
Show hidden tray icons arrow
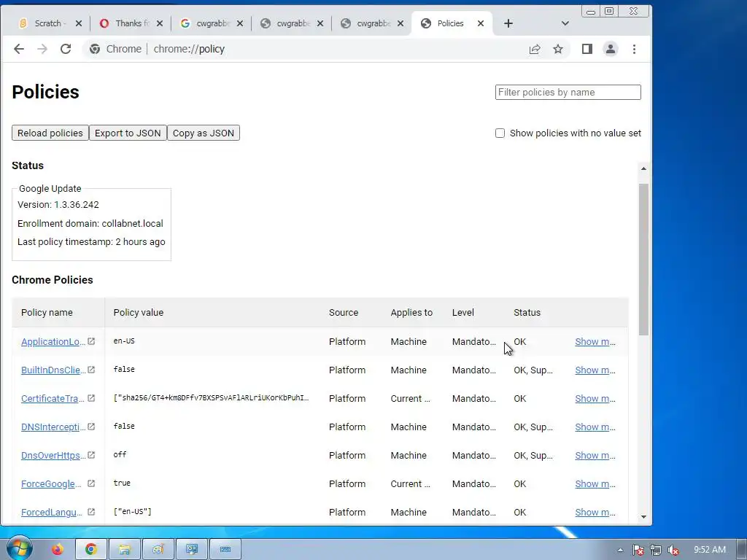coord(620,550)
